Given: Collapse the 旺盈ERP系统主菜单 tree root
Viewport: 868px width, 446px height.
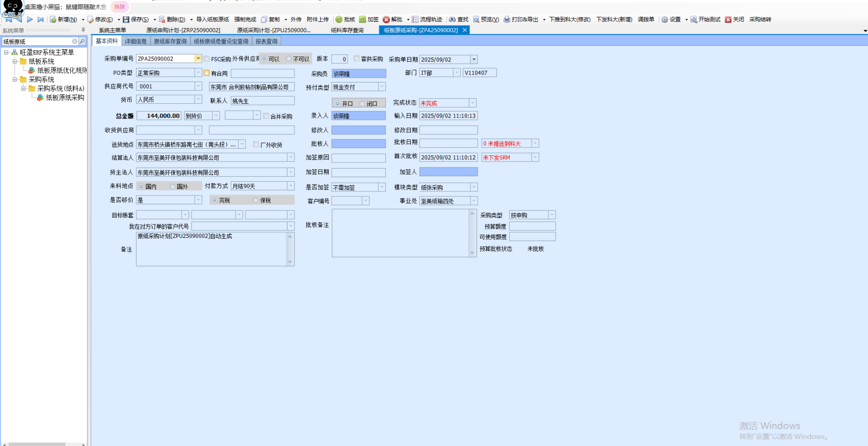Looking at the screenshot, I should point(6,52).
